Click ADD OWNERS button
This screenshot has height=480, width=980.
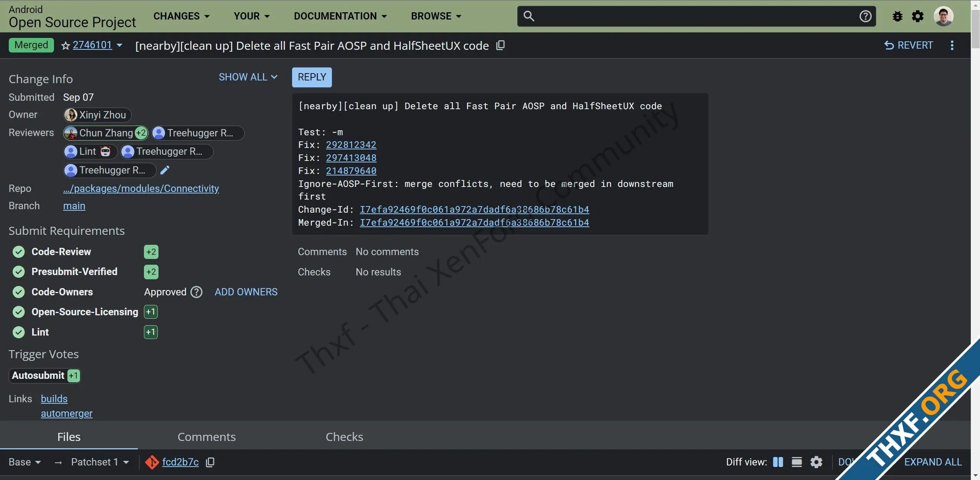pos(246,292)
